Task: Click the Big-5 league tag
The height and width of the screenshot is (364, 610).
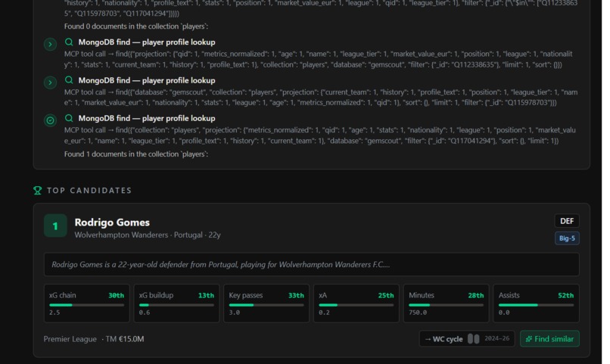Action: 567,238
